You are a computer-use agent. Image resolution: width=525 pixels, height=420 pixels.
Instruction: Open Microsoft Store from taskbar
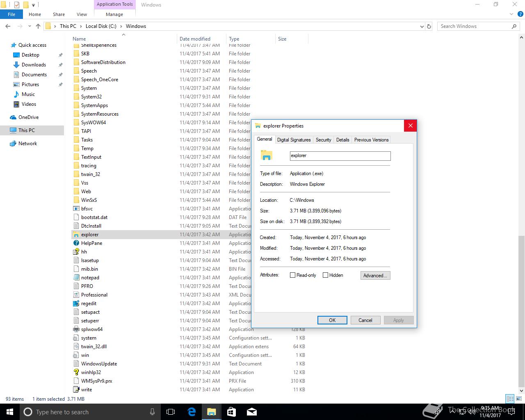point(231,412)
